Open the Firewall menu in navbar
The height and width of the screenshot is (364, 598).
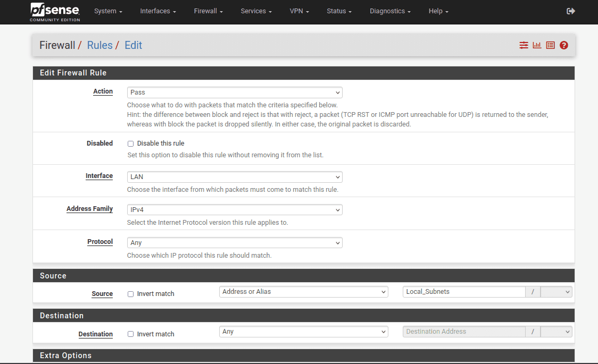(208, 11)
